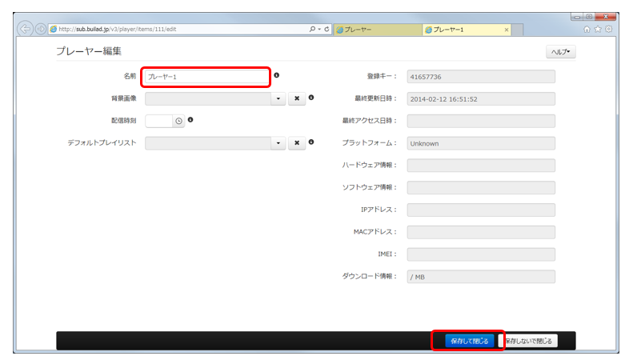Reload the page with refresh icon
Image resolution: width=633 pixels, height=364 pixels.
[327, 29]
